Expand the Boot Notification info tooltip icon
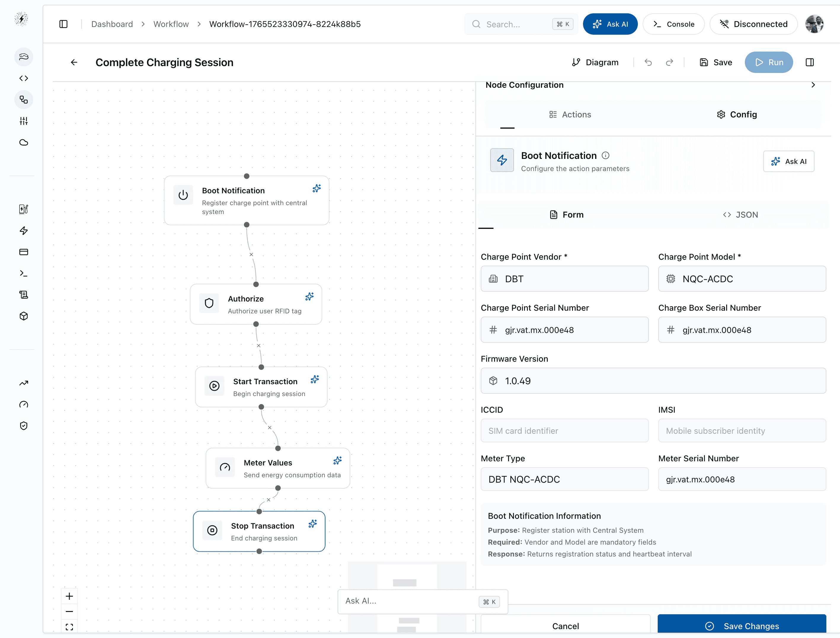The width and height of the screenshot is (840, 638). (x=605, y=155)
